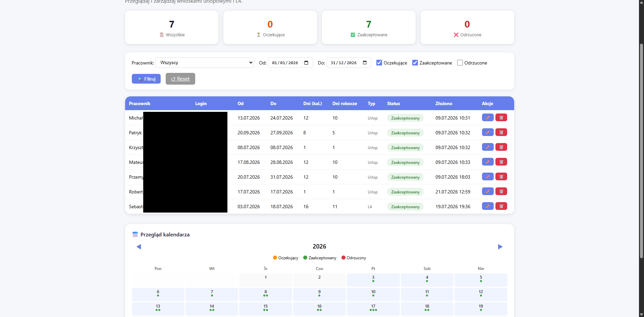Open the Od date picker calendar icon

coord(306,63)
